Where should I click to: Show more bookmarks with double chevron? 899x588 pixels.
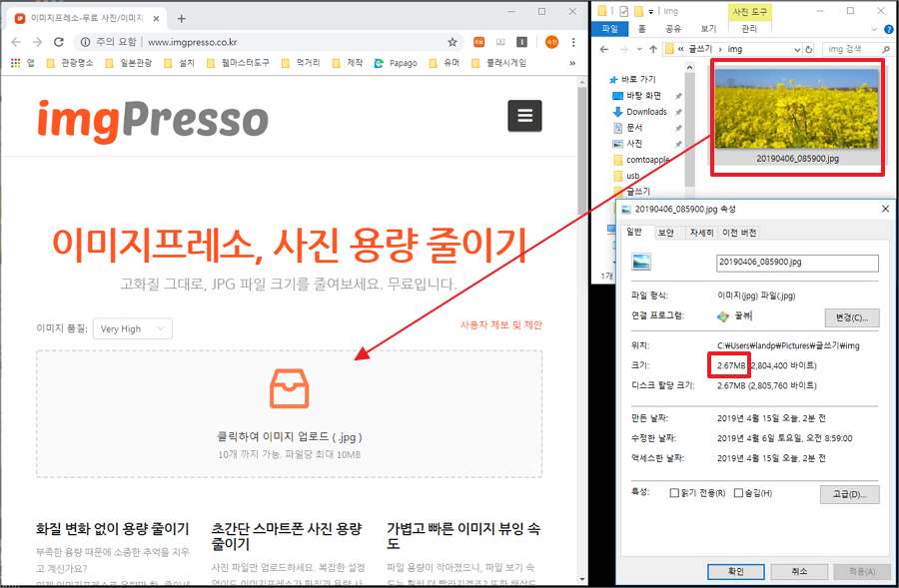point(572,63)
